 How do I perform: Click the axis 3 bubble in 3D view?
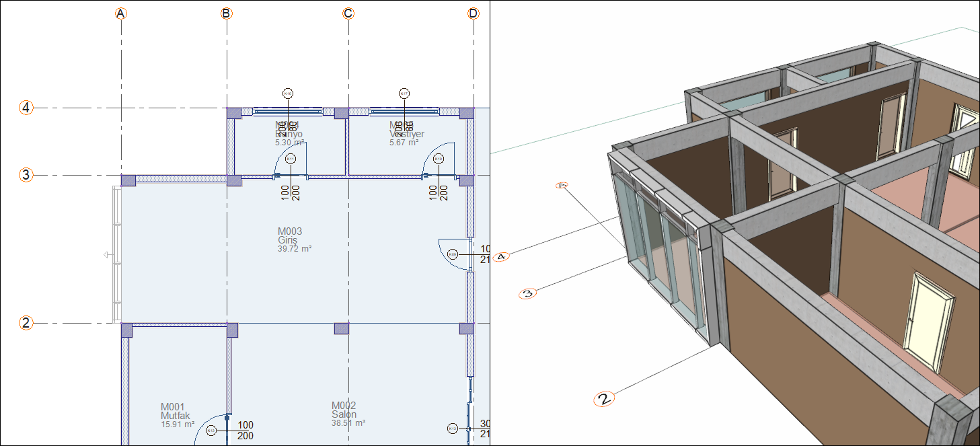click(x=528, y=293)
